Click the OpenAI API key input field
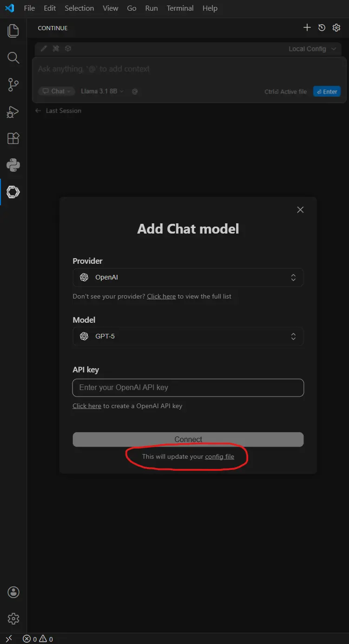 click(x=188, y=387)
